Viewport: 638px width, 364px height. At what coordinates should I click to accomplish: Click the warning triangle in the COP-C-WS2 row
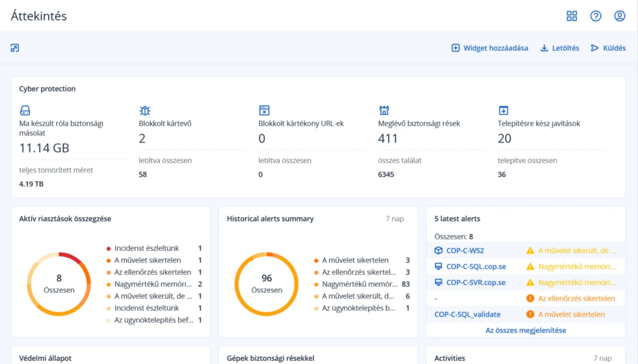point(530,251)
